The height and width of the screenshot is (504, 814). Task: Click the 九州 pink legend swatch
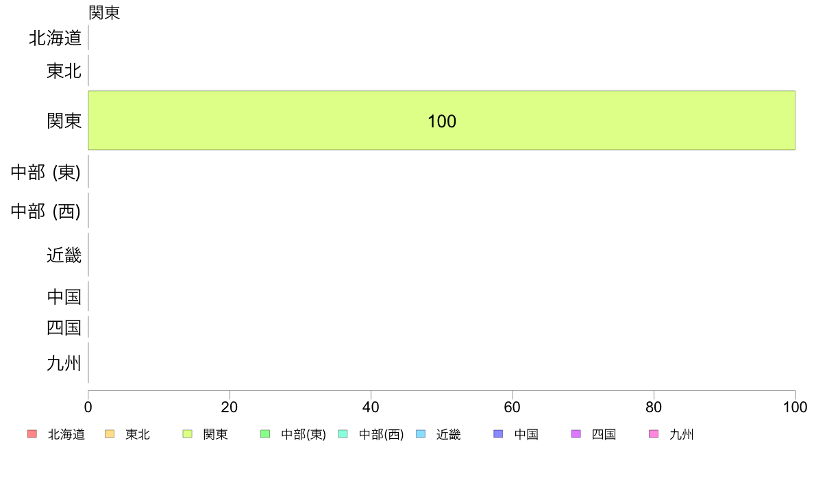click(x=654, y=434)
